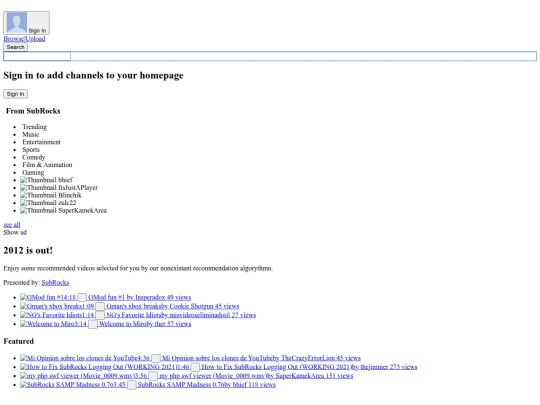This screenshot has width=540, height=405.
Task: Open the SubRocks presenter link
Action: pos(55,282)
